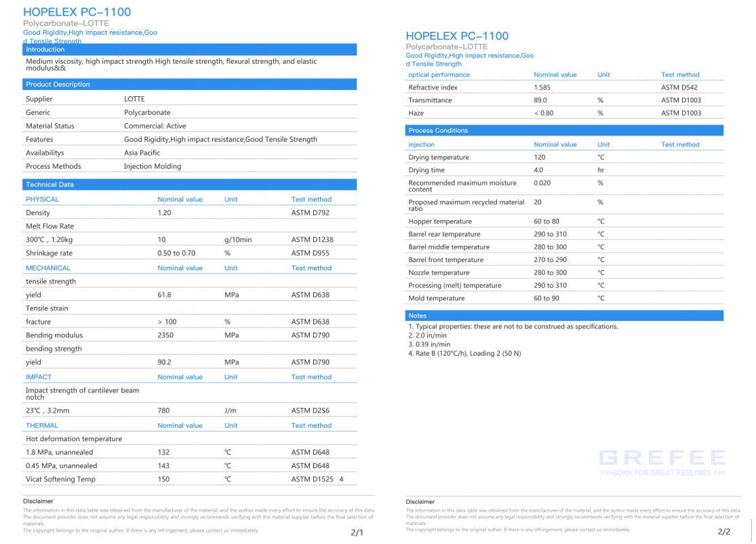The height and width of the screenshot is (544, 756).
Task: Select the mold temperature "60 to 90"
Action: [x=546, y=298]
